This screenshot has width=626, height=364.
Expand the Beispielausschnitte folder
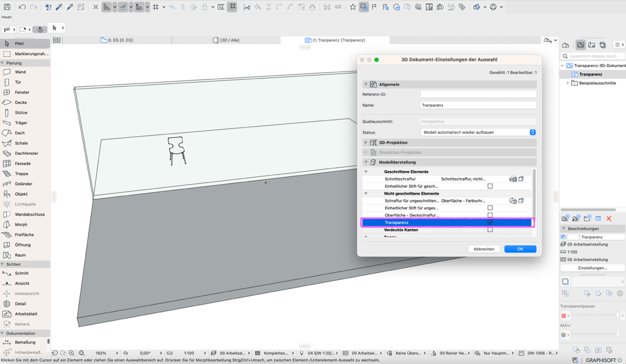[x=568, y=83]
